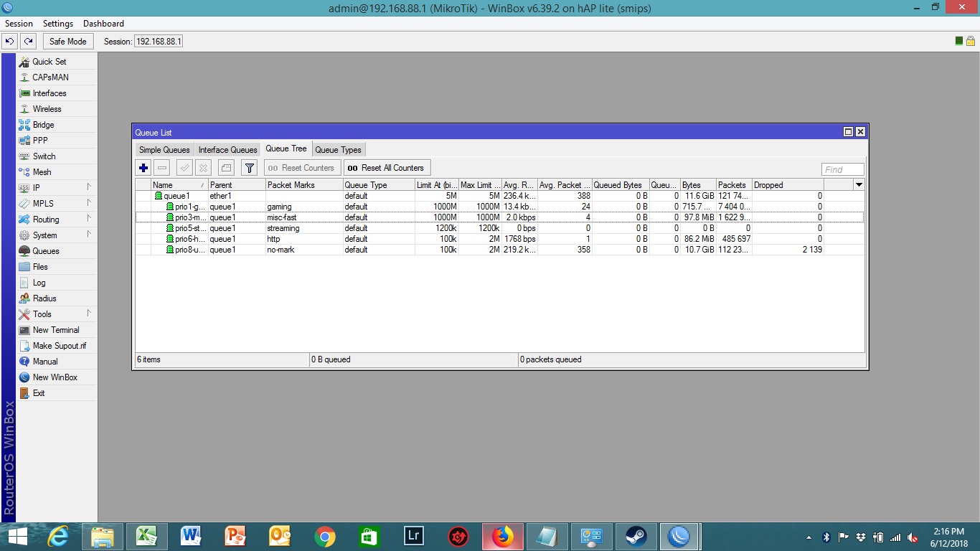980x551 pixels.
Task: Launch New Terminal from the sidebar
Action: (x=57, y=330)
